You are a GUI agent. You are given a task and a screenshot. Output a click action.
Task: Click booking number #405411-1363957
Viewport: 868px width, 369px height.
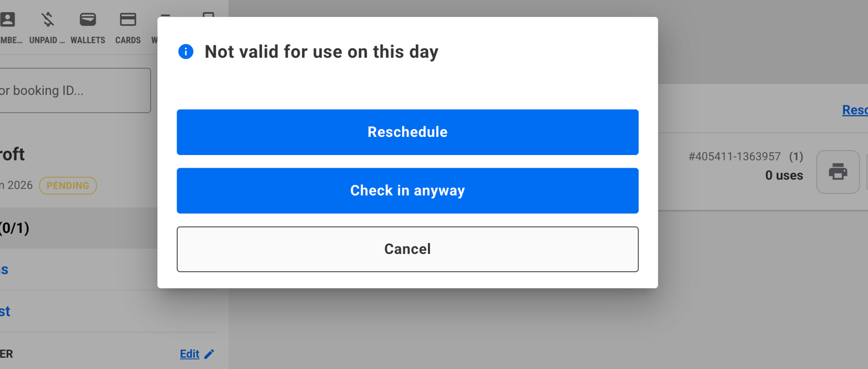(734, 157)
